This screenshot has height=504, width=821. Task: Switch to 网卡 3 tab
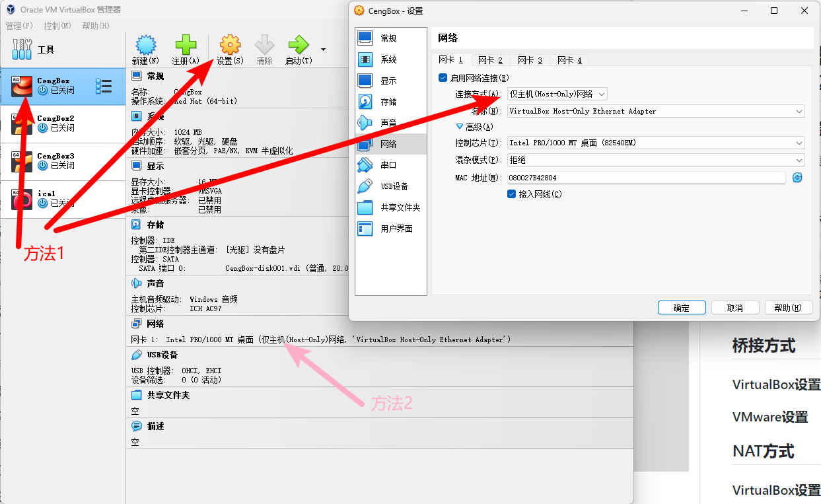(530, 60)
